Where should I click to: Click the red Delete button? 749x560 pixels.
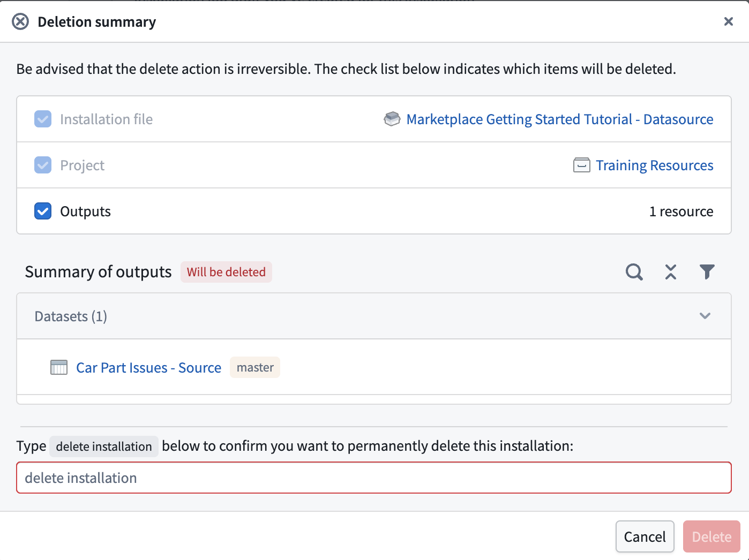click(x=711, y=536)
